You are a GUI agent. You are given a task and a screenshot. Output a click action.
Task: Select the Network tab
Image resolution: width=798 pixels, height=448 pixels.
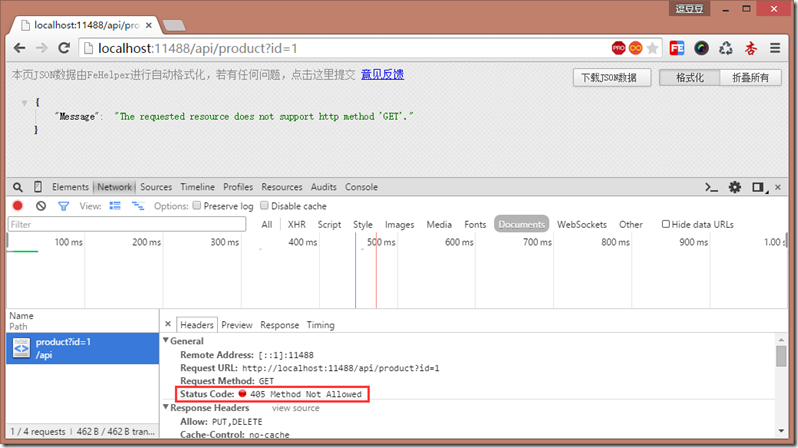[115, 187]
